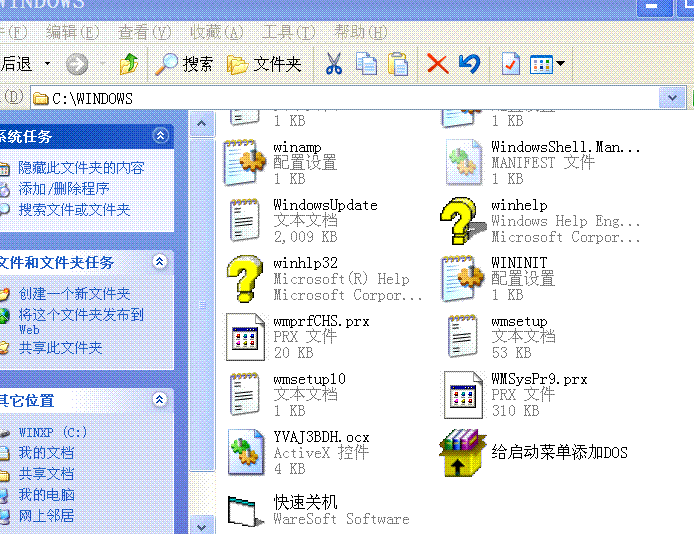Viewport: 694px width, 534px height.
Task: Select the winhlp32 help icon
Action: 244,278
